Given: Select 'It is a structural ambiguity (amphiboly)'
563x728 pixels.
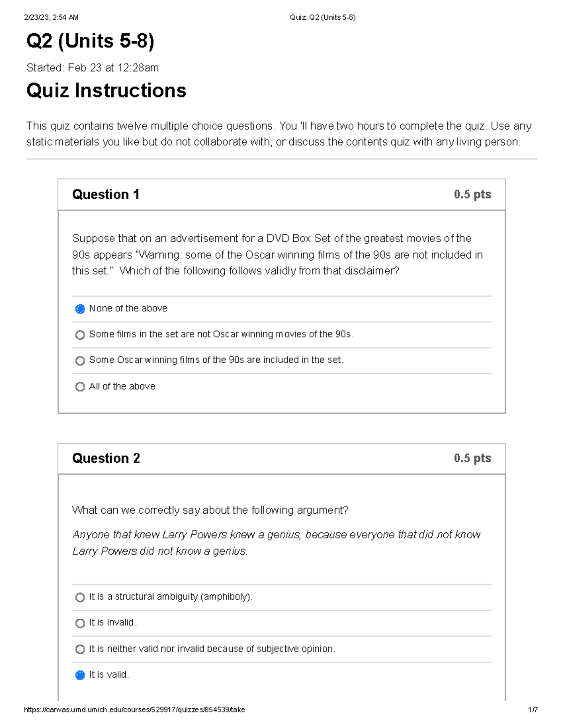Looking at the screenshot, I should (80, 597).
